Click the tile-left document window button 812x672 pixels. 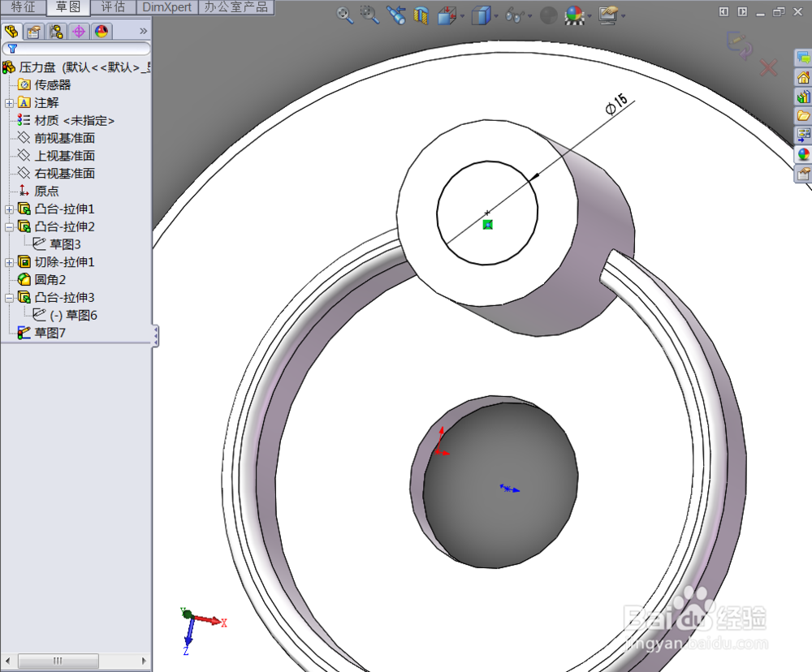[x=724, y=11]
